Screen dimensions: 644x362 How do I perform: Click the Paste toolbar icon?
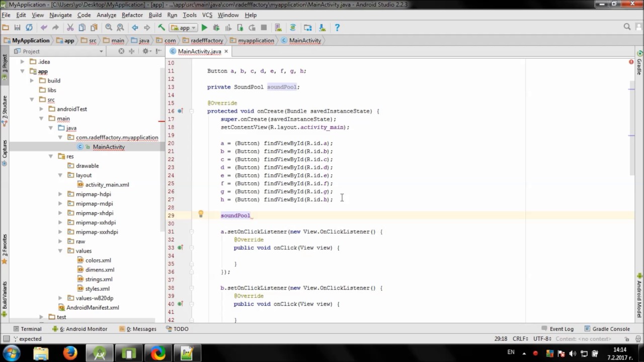(94, 28)
